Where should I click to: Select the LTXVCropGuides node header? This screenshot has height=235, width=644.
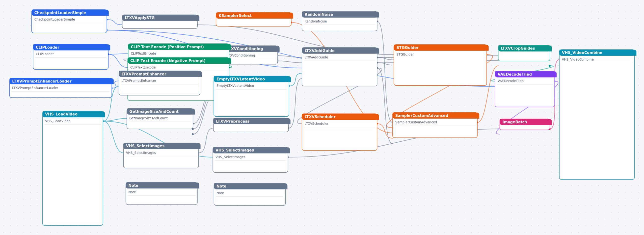pos(525,48)
